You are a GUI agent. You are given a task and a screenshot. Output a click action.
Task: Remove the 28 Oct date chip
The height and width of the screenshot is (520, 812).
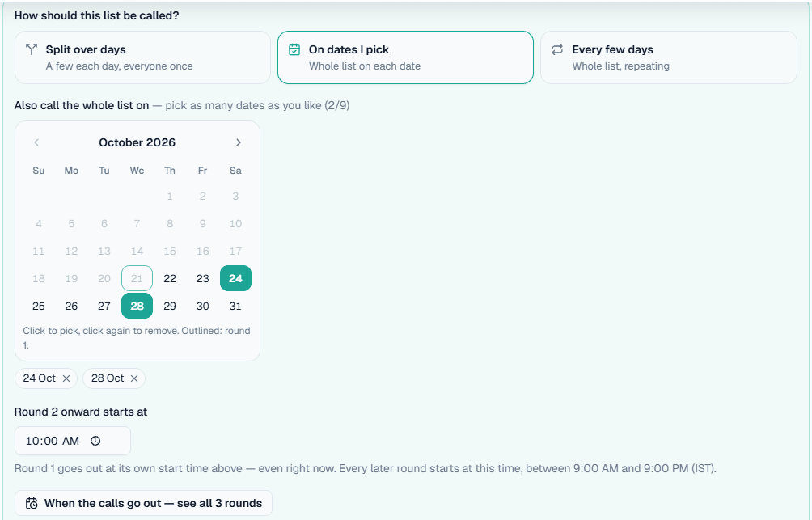(x=134, y=378)
